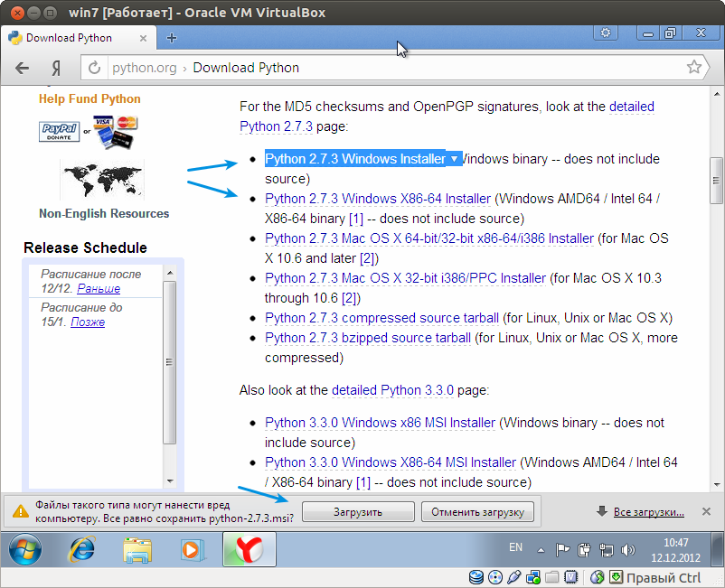The height and width of the screenshot is (588, 725).
Task: Open footnote [1] after 'X86-64 binary' for Python 2.7.3
Action: (356, 219)
